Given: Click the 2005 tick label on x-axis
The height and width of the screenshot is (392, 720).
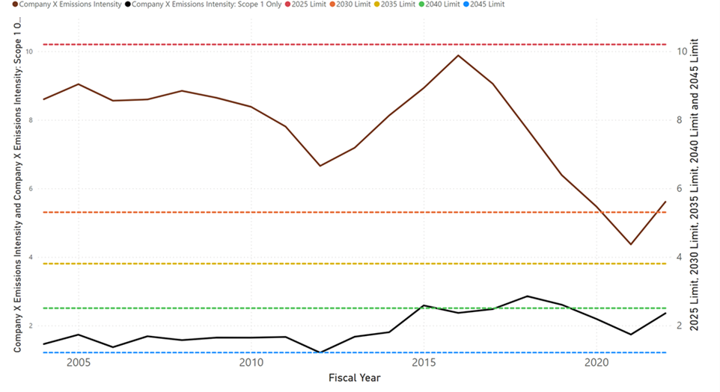Looking at the screenshot, I should pos(79,363).
